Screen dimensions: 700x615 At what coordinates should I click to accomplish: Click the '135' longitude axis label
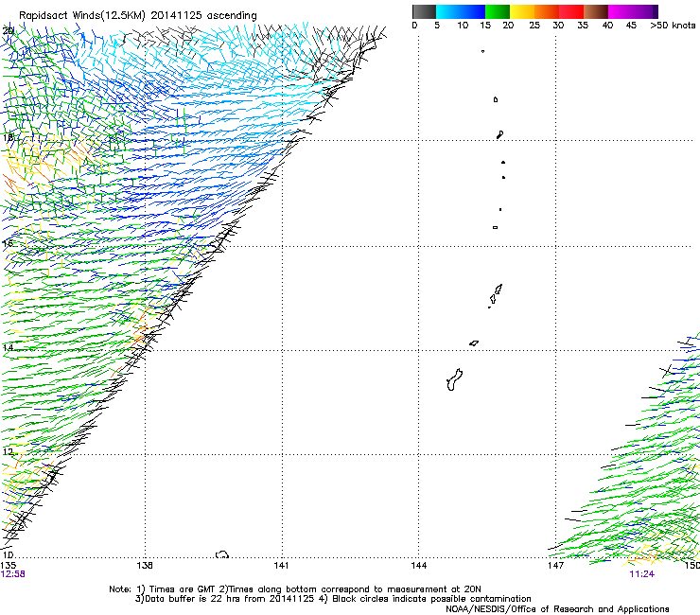[x=8, y=566]
